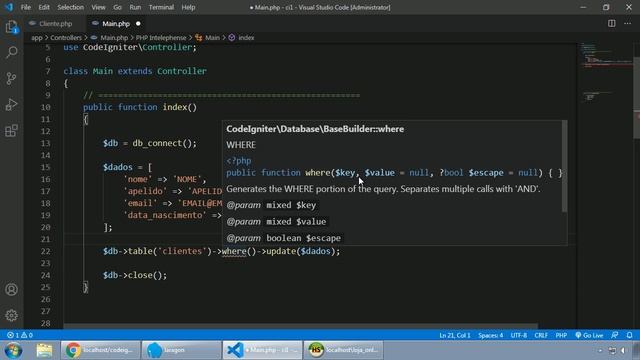Click the volume icon in system tray
This screenshot has height=360, width=640.
[x=623, y=351]
